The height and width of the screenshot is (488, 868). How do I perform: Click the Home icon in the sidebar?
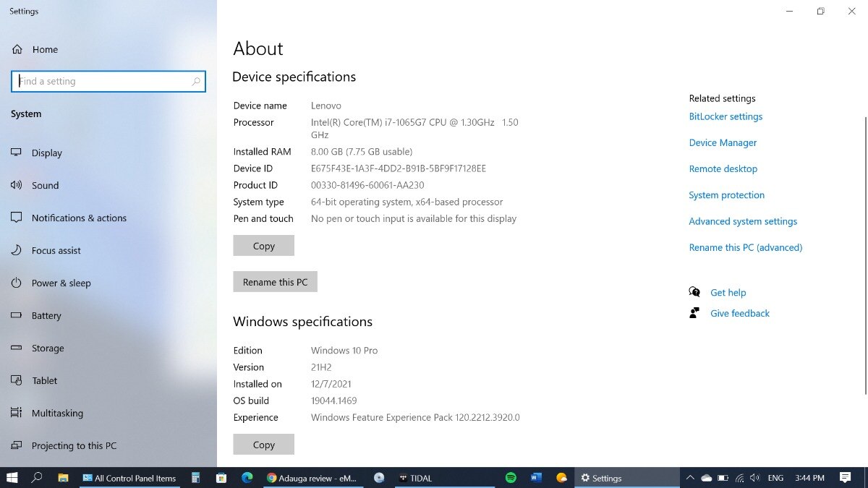click(17, 50)
